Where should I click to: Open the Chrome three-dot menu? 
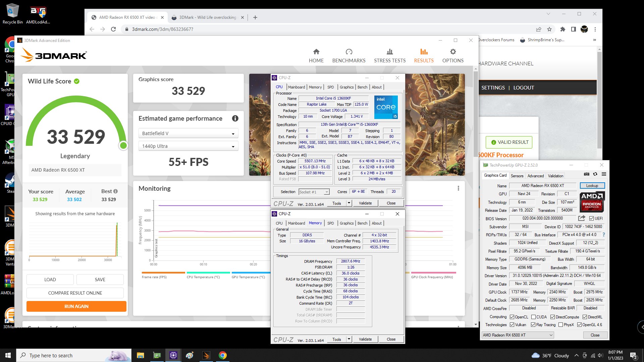(x=595, y=29)
